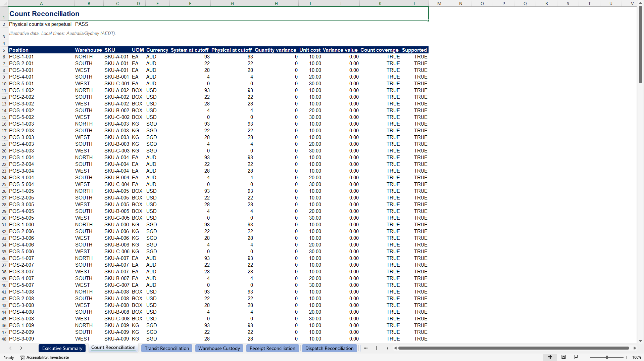The width and height of the screenshot is (644, 361).
Task: Select the row 5 header
Action: click(x=4, y=50)
